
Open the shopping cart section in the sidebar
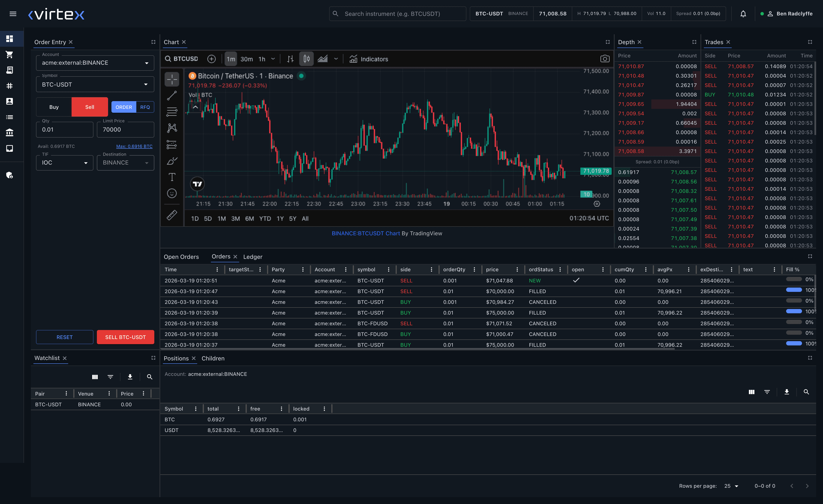pyautogui.click(x=9, y=54)
